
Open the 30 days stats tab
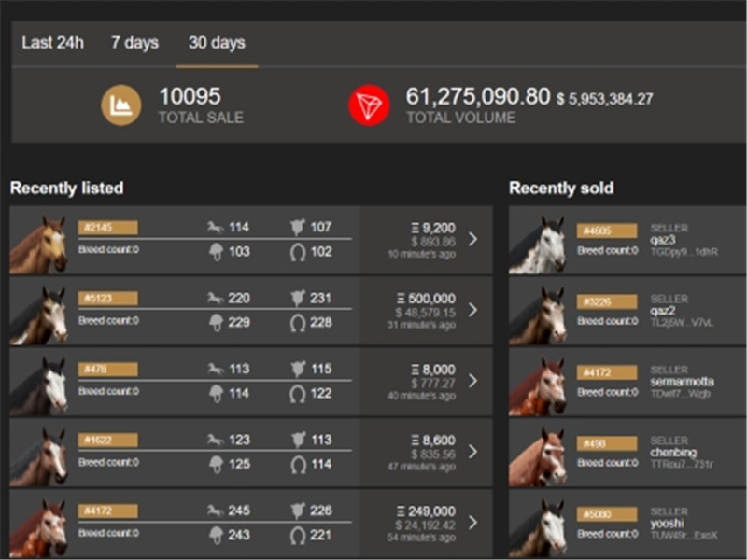[x=217, y=43]
